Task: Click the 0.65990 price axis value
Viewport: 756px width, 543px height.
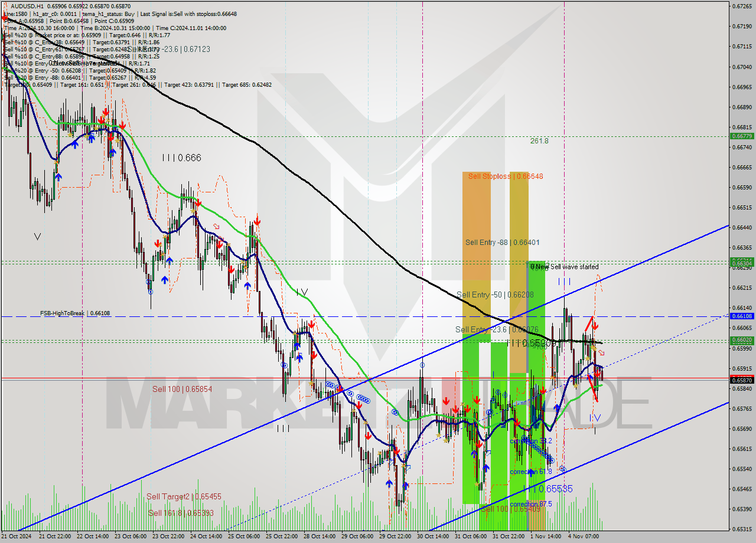Action: (x=742, y=348)
